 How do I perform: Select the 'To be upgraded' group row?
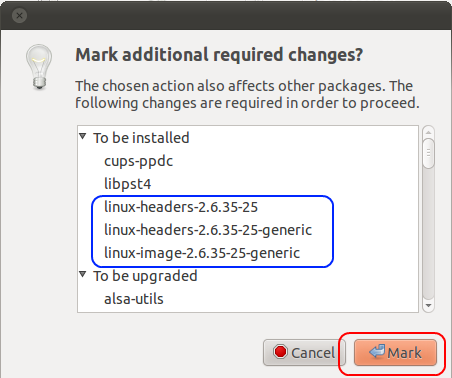coord(248,276)
